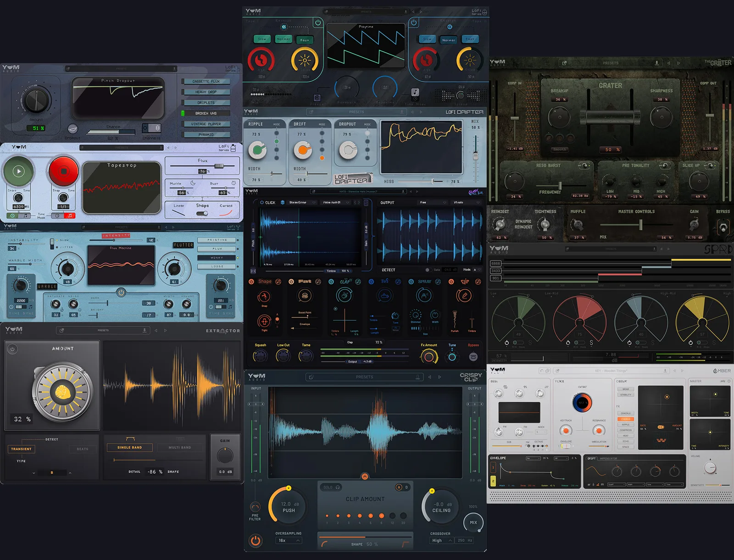Click the Pyramid preset button
Image resolution: width=734 pixels, height=560 pixels.
pyautogui.click(x=206, y=135)
